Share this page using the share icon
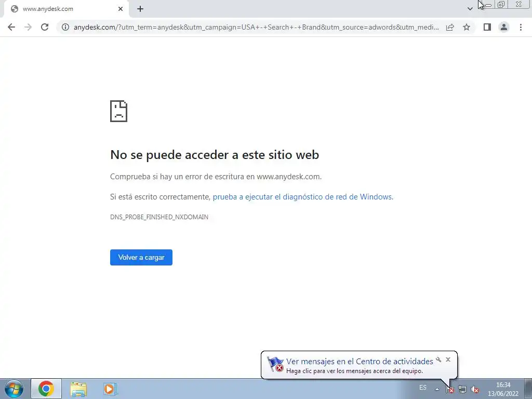Screen dimensions: 532x399 (450, 27)
